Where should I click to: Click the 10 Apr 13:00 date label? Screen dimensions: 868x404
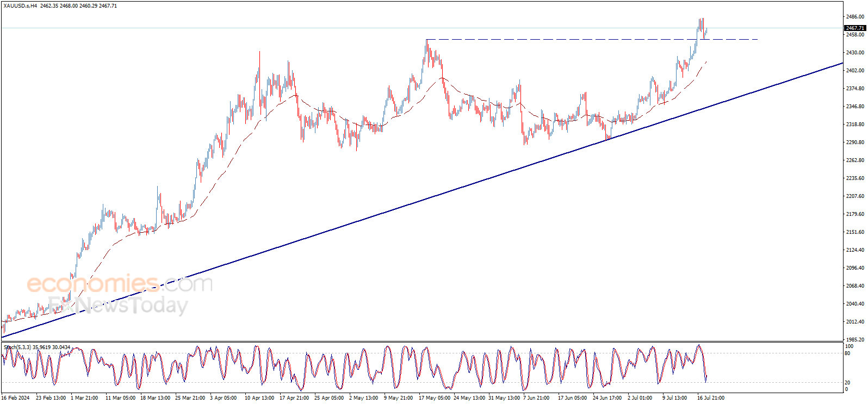point(259,398)
